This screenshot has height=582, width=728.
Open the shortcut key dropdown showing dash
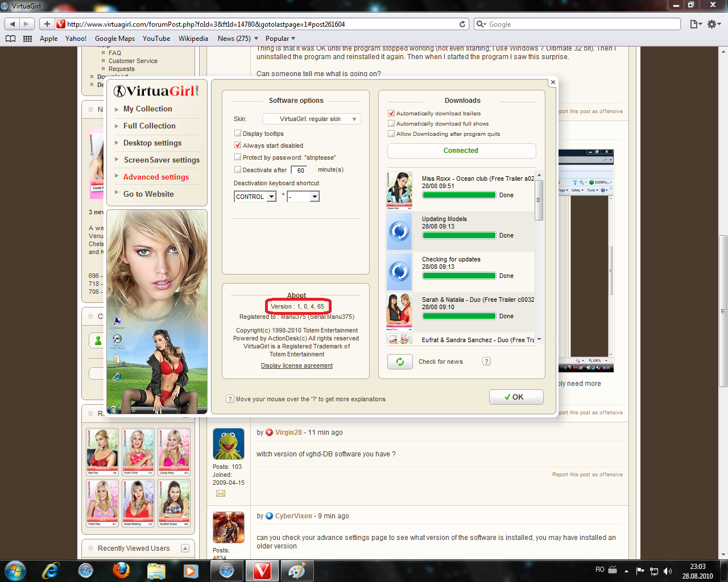pos(303,197)
